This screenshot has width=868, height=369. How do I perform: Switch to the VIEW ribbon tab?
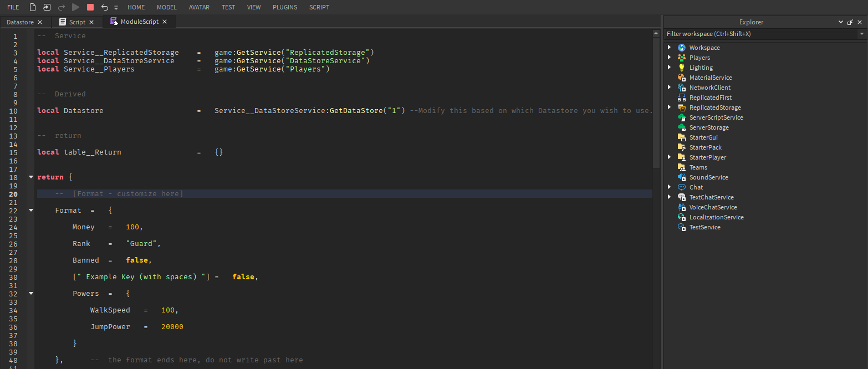[x=254, y=7]
